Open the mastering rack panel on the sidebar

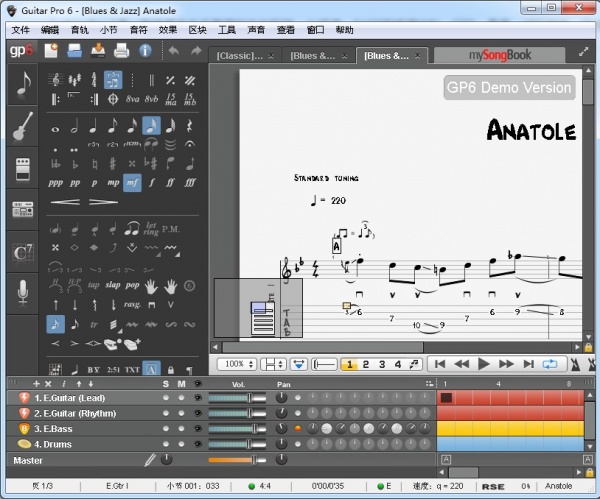click(23, 210)
